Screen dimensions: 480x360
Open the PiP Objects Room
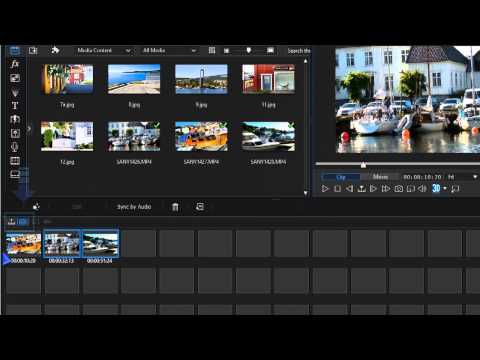pyautogui.click(x=15, y=78)
